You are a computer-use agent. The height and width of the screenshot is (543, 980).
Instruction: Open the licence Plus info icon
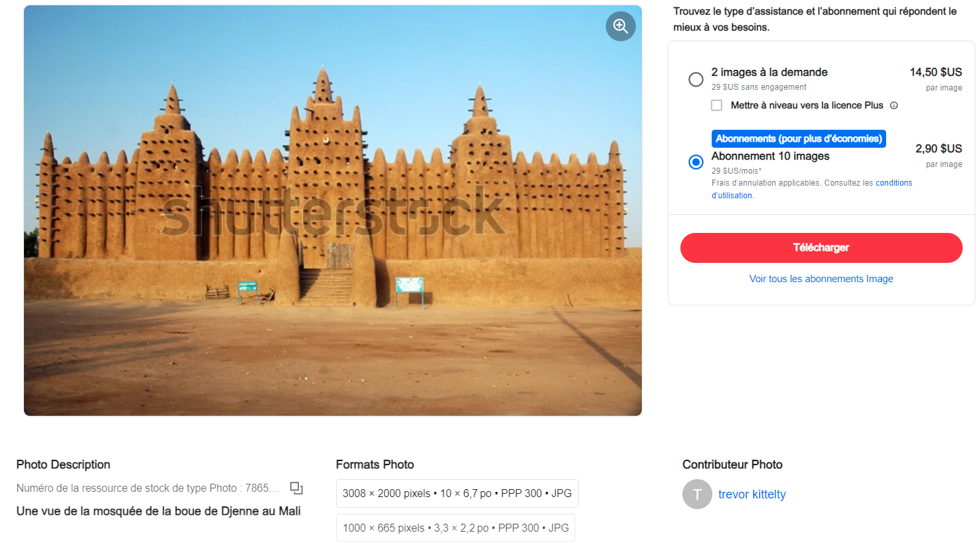click(x=894, y=105)
